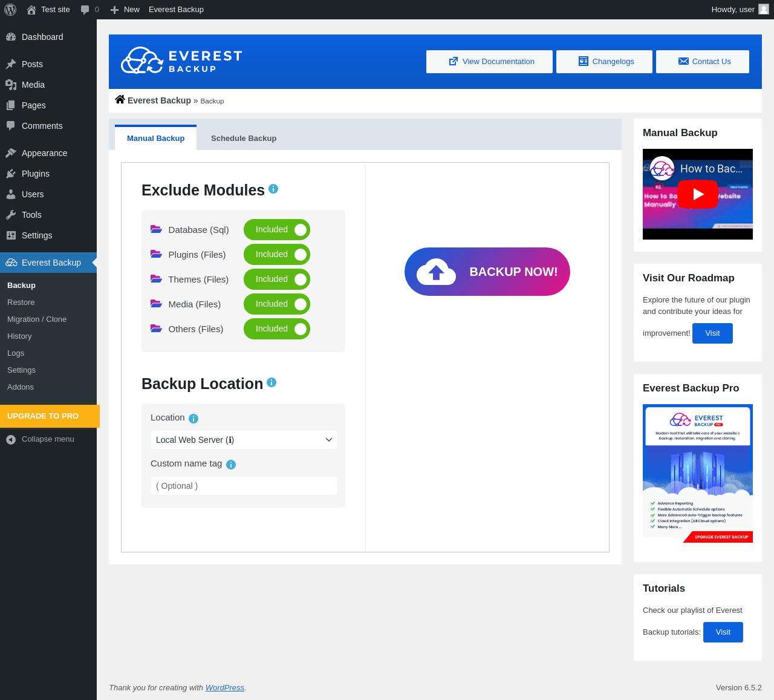Click the Everest Backup cloud icon in sidebar
774x700 pixels.
(x=11, y=263)
